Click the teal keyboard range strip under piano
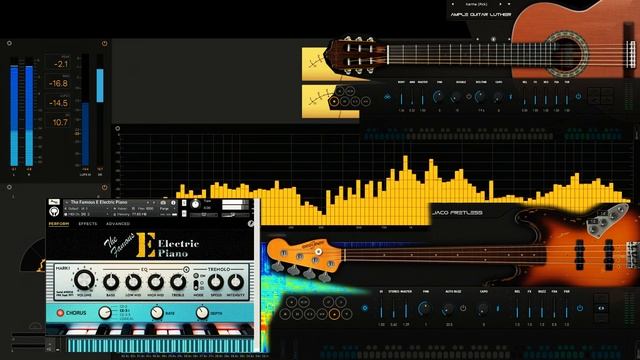This screenshot has height=360, width=640. (160, 345)
